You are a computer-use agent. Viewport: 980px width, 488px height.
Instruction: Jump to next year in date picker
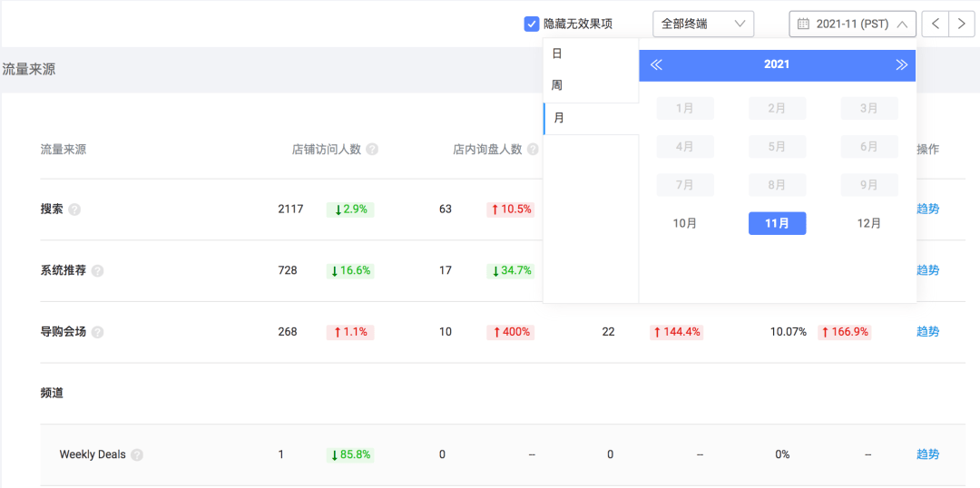coord(901,64)
